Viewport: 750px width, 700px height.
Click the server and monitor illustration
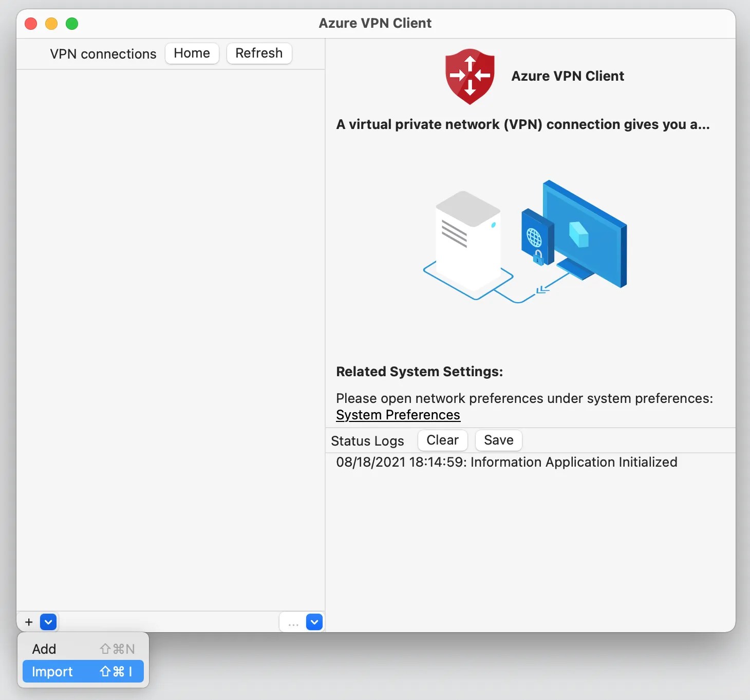click(x=525, y=241)
